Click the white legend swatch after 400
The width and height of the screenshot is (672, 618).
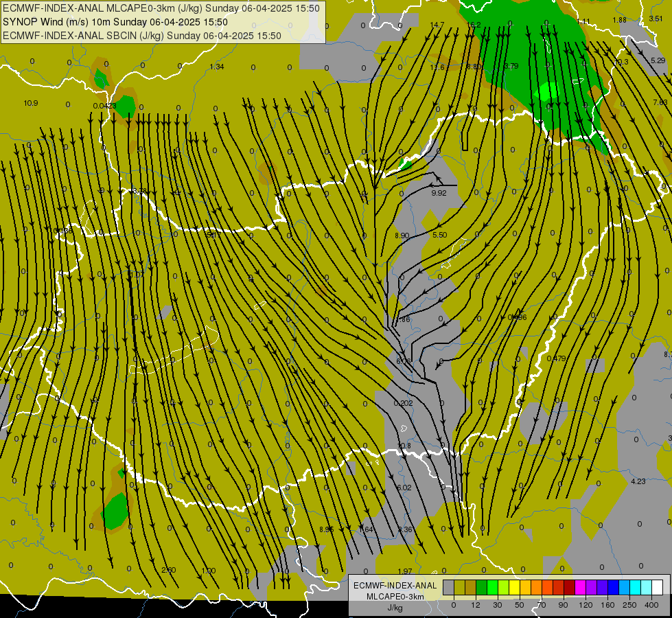coord(658,587)
